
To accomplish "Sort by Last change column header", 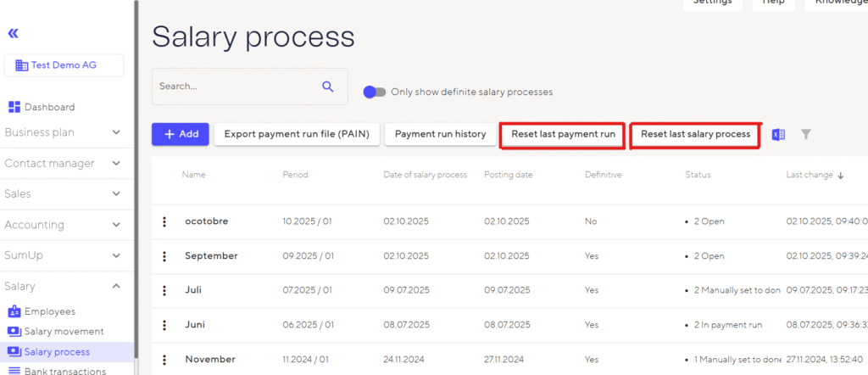I will click(810, 175).
